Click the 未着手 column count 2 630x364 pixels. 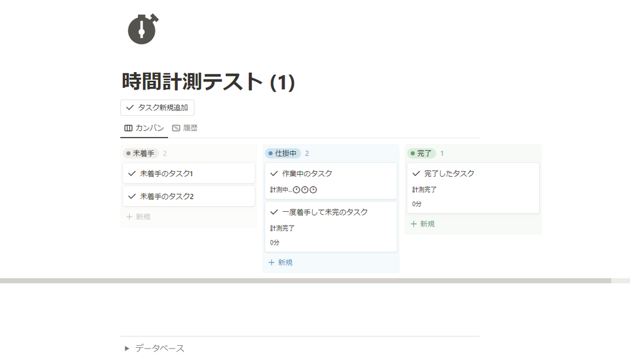(165, 153)
